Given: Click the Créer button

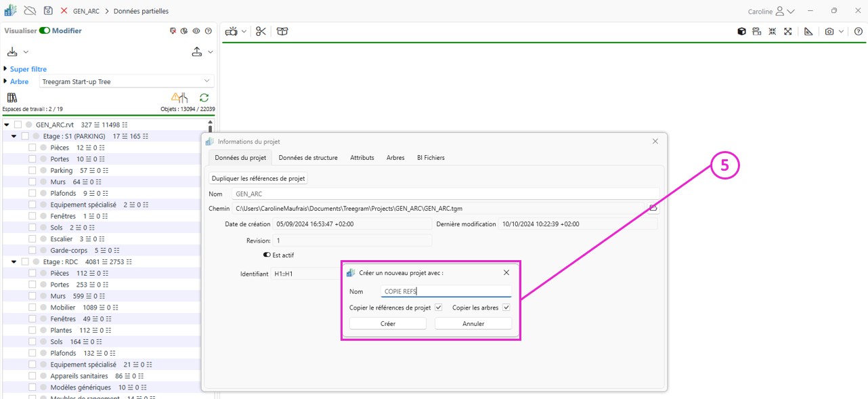Looking at the screenshot, I should tap(387, 324).
